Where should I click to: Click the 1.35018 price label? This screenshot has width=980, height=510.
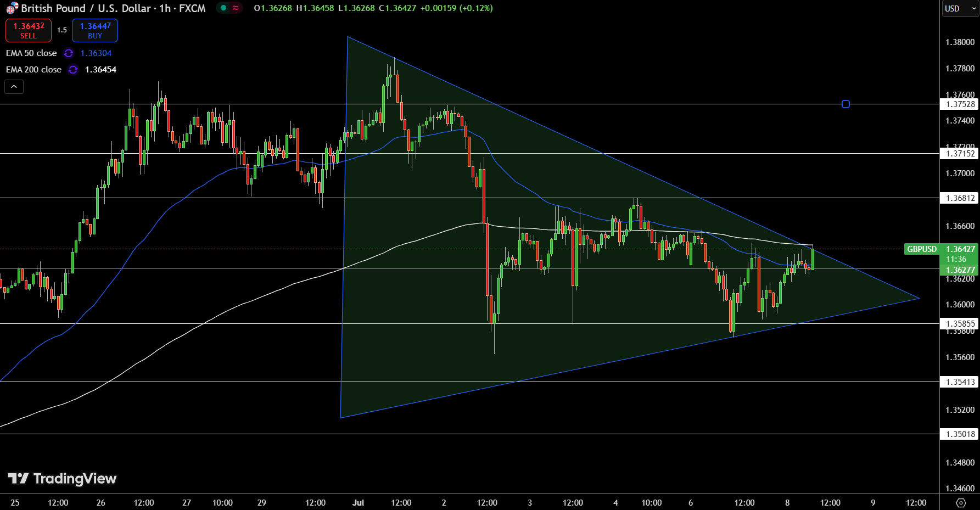coord(960,434)
